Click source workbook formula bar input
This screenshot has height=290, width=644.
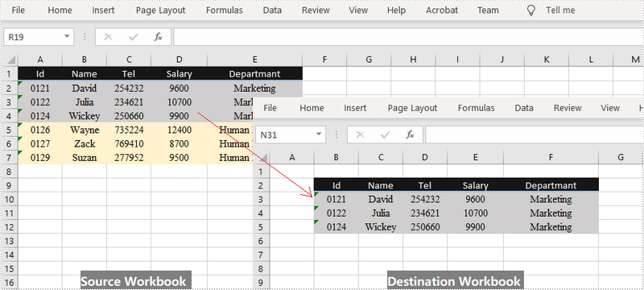pyautogui.click(x=409, y=37)
